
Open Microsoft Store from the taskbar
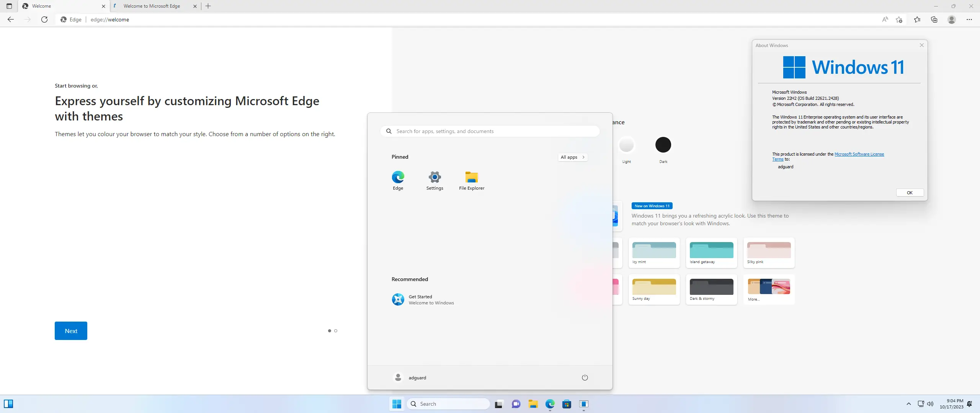(567, 404)
